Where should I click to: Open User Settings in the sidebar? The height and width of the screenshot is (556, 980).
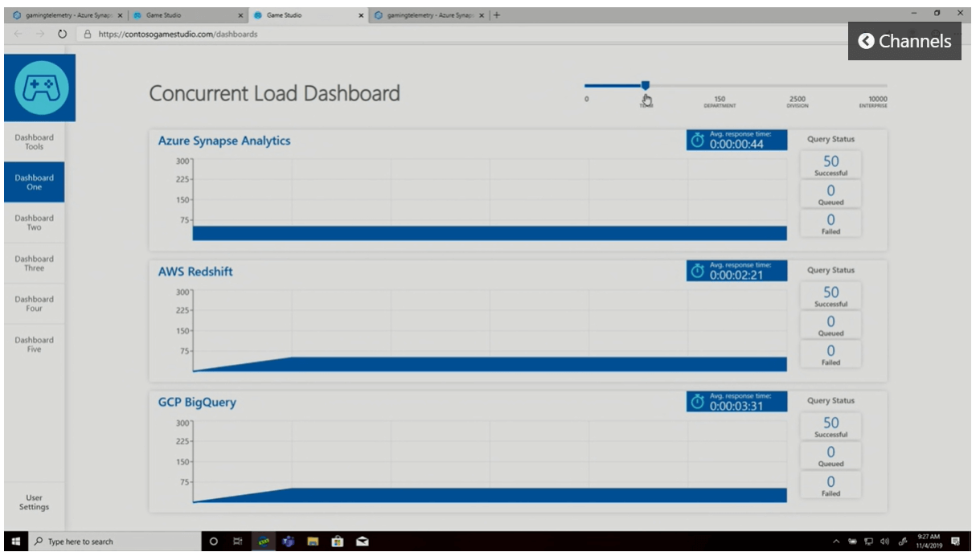pos(34,502)
